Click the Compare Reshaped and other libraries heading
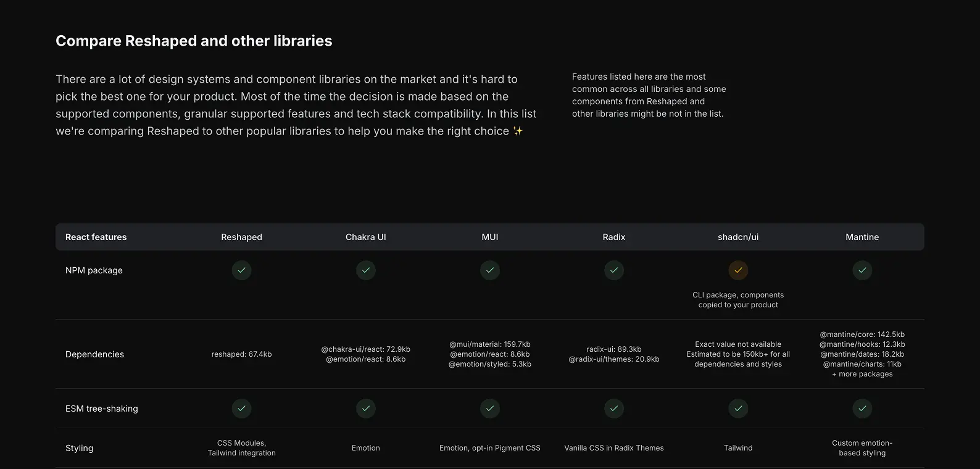Viewport: 980px width, 469px height. (194, 41)
